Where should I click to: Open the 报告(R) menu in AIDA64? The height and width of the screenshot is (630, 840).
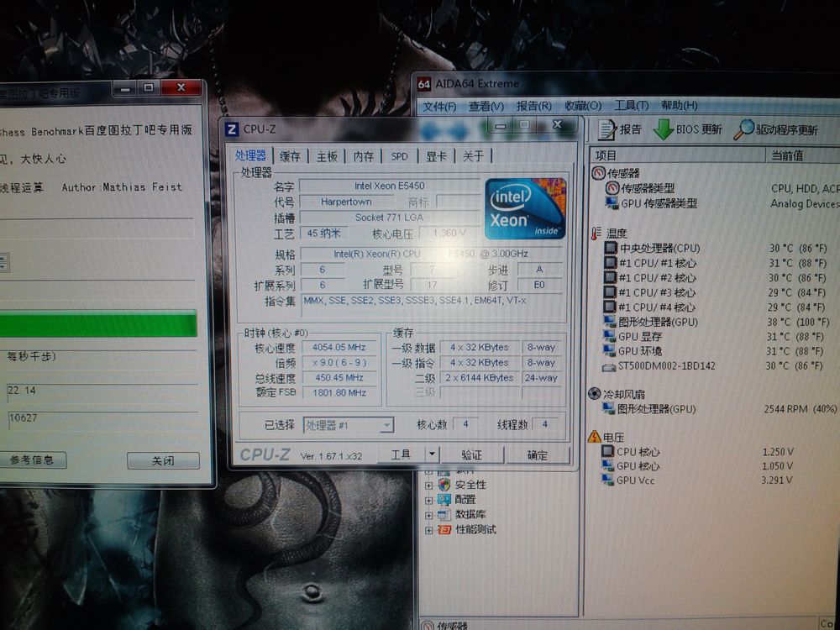click(533, 106)
